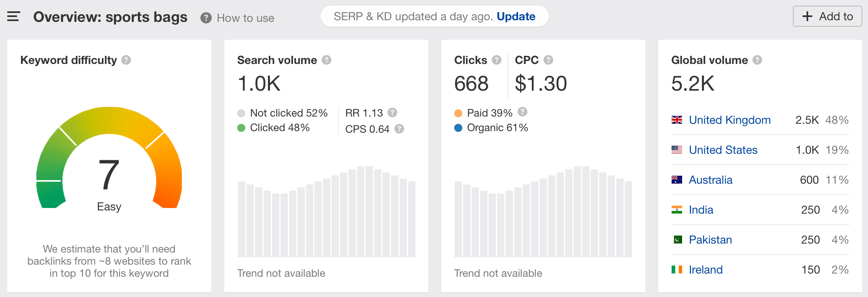Click the help icon next to Paid 39%
Image resolution: width=868 pixels, height=297 pixels.
522,112
